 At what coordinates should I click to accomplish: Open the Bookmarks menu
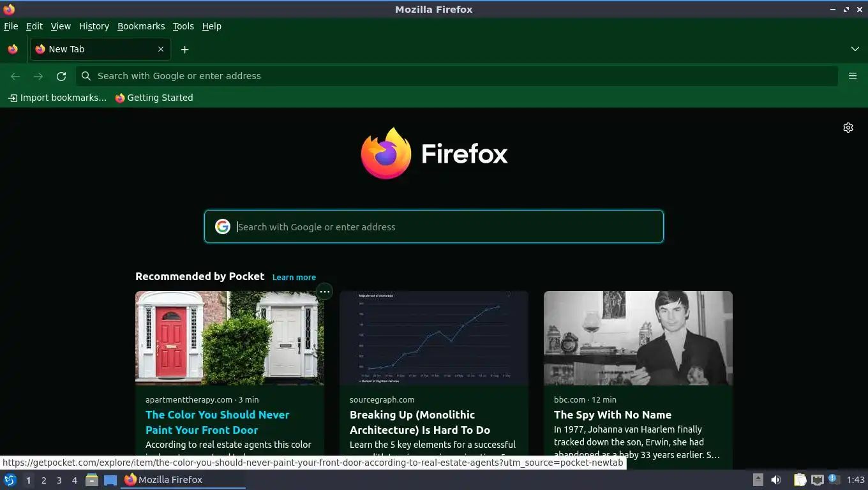[x=141, y=26]
